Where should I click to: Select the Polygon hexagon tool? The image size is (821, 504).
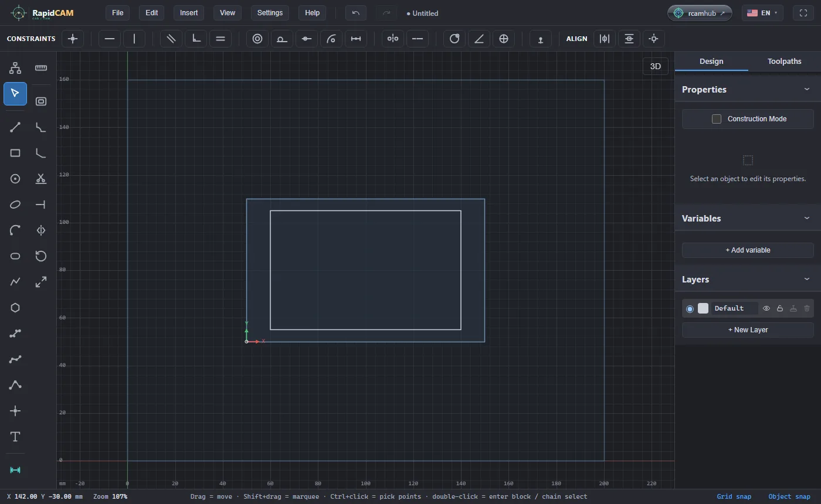15,308
